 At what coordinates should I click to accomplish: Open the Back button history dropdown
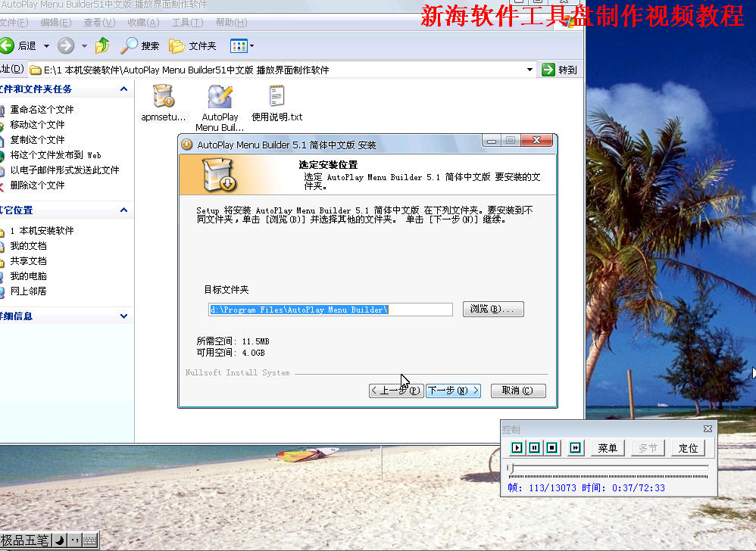pos(47,46)
